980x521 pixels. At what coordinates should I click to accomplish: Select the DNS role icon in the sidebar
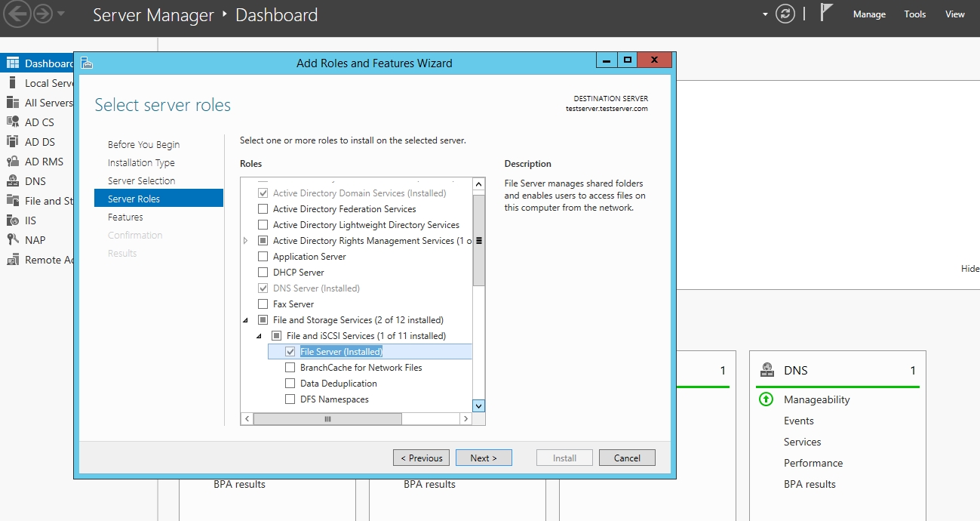[x=13, y=181]
